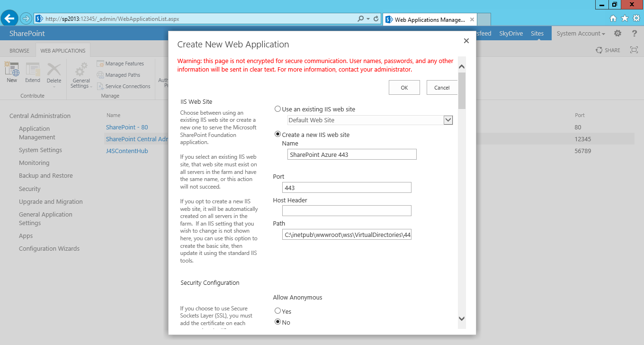The width and height of the screenshot is (644, 345).
Task: Select Create a new IIS web site
Action: click(278, 135)
